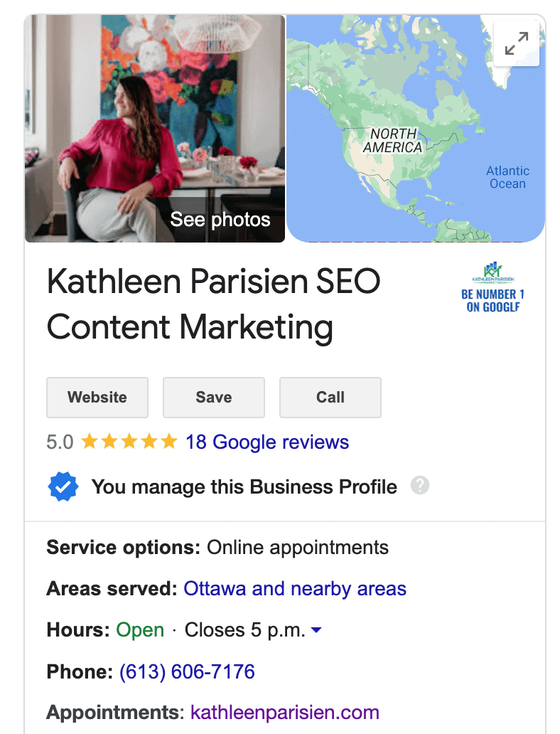Expand the map with the fullscreen arrows icon
The image size is (560, 734).
517,43
